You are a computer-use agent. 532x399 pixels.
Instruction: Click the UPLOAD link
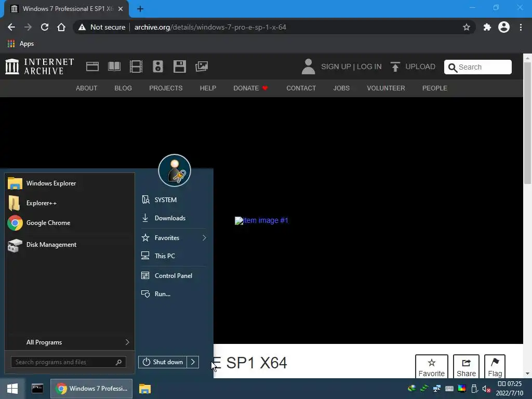click(x=420, y=66)
